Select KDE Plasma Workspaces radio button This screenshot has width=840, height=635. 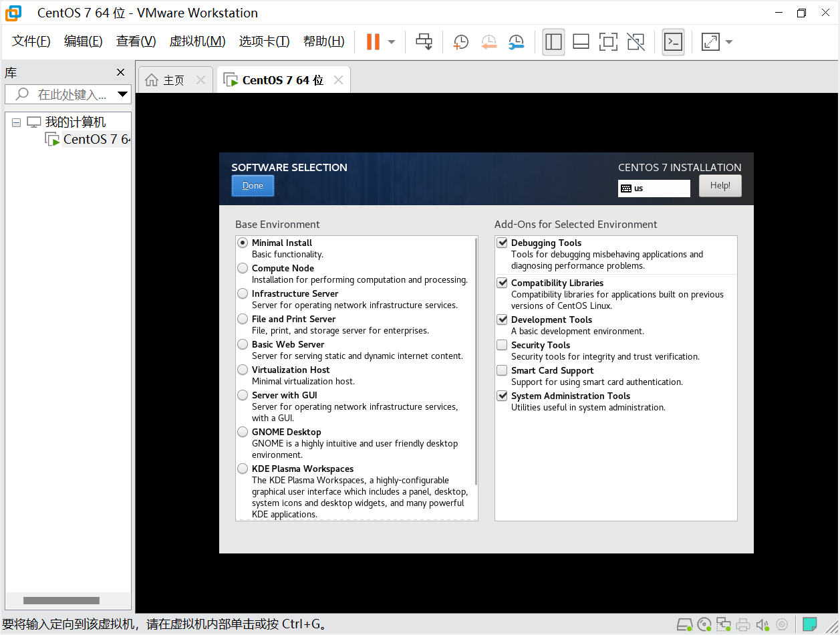click(x=243, y=469)
